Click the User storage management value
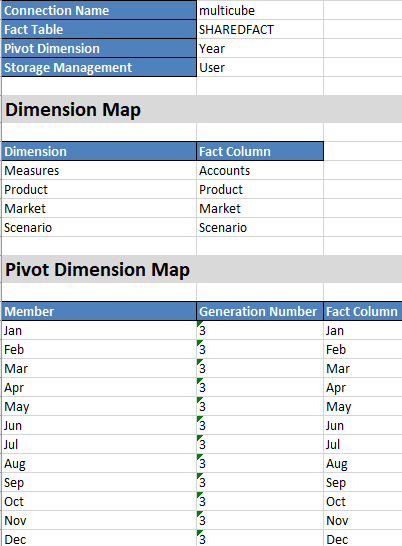This screenshot has height=546, width=402. (x=260, y=67)
